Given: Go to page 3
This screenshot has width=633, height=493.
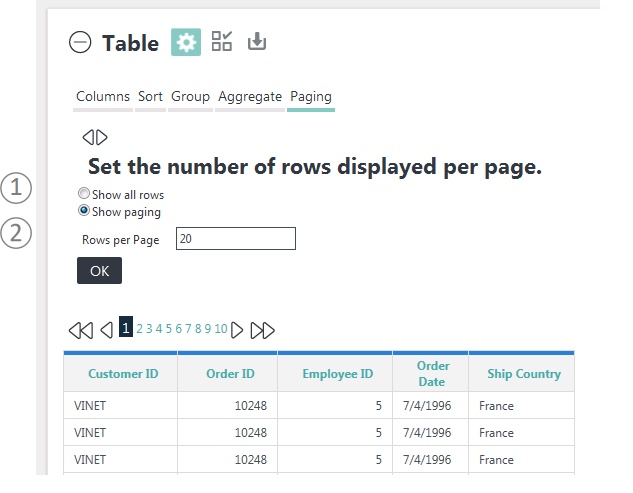Looking at the screenshot, I should point(149,329).
